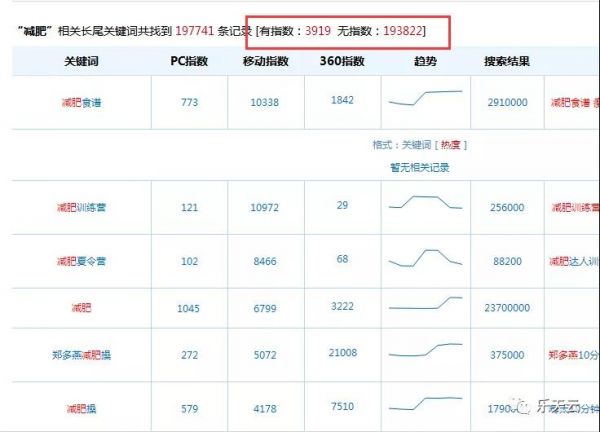Sort by the 移动指数 column header

click(265, 61)
